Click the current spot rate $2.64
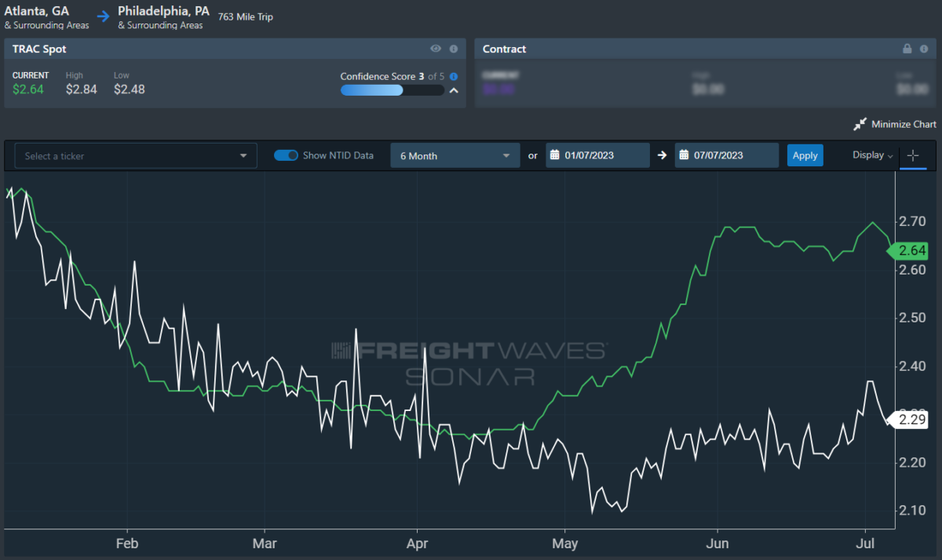This screenshot has width=942, height=560. pos(28,89)
